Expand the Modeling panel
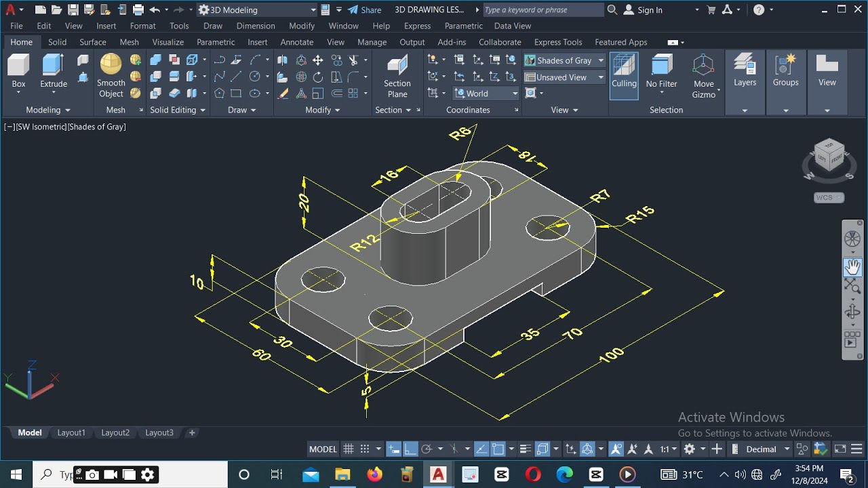This screenshot has width=868, height=488. pos(48,110)
